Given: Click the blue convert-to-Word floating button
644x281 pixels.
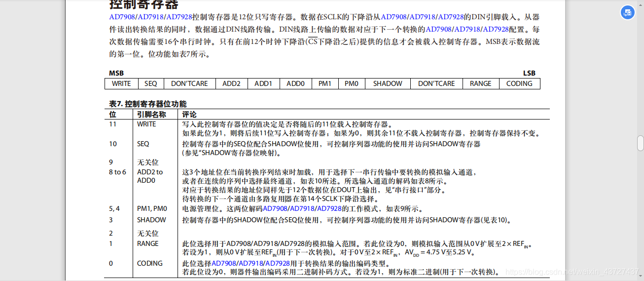Looking at the screenshot, I should tap(627, 13).
